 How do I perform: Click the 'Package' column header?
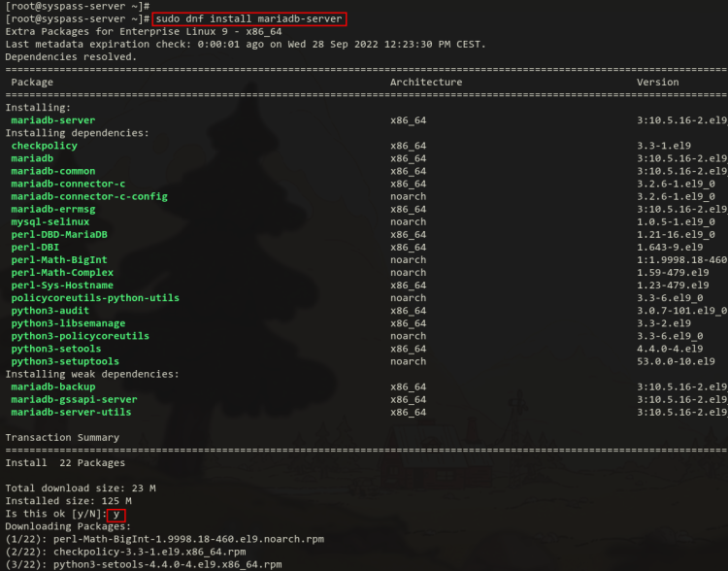tap(32, 83)
